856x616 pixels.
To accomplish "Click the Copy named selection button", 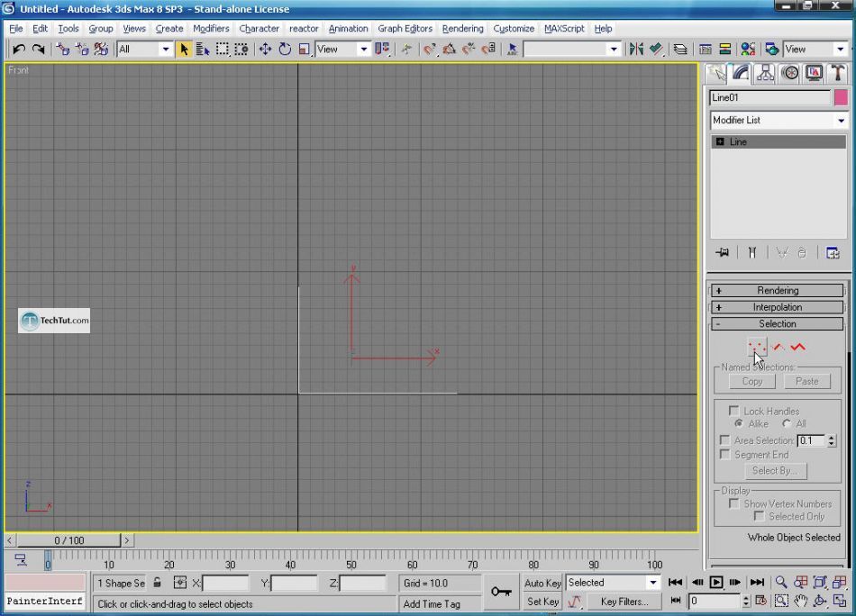I will 751,381.
